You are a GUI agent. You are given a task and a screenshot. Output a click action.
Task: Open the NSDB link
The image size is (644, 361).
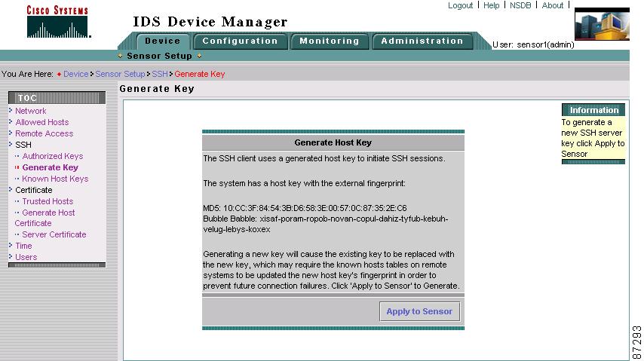pyautogui.click(x=520, y=5)
